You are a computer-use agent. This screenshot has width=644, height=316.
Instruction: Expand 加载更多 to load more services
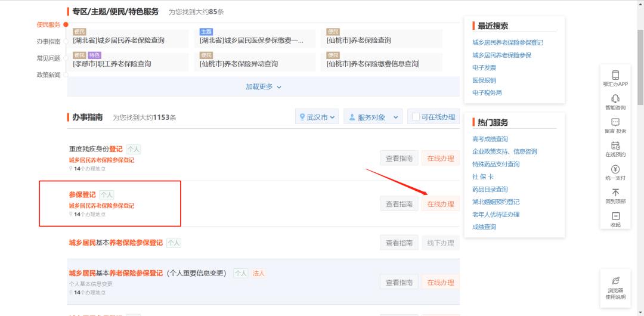[264, 86]
